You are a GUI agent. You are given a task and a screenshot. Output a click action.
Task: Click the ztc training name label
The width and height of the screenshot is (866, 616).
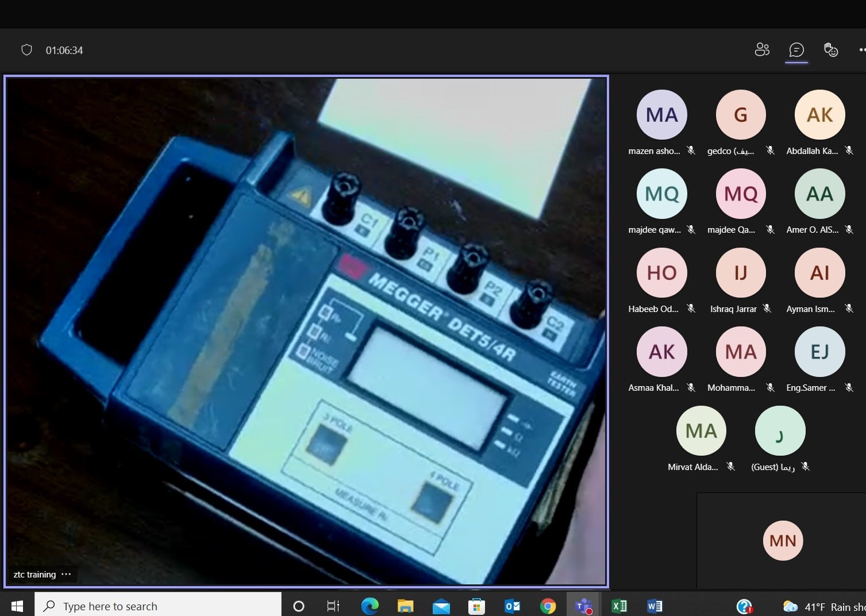coord(34,574)
